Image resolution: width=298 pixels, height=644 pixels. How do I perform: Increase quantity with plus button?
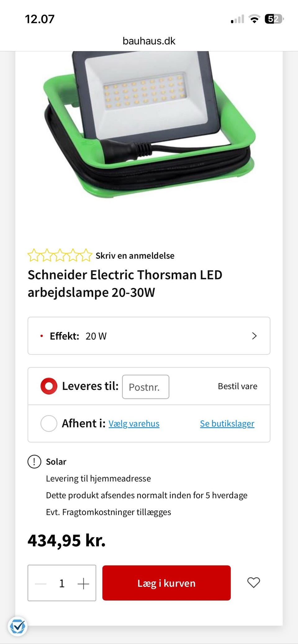click(x=83, y=584)
